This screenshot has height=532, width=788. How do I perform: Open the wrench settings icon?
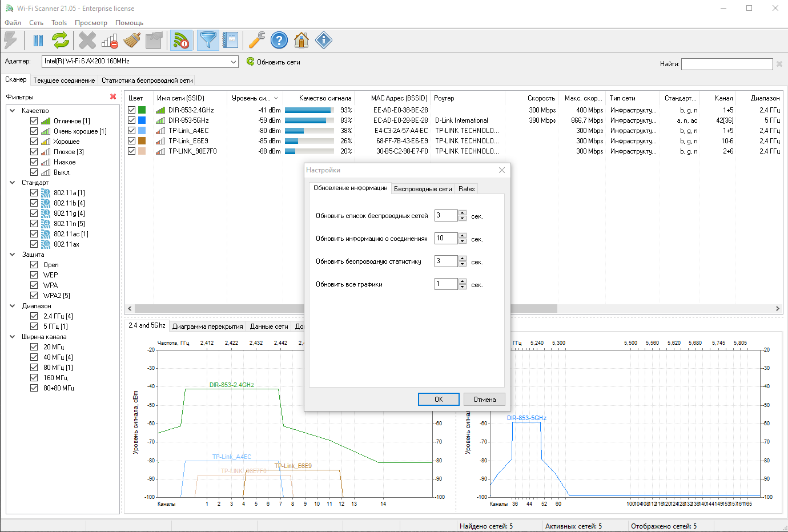(x=256, y=41)
